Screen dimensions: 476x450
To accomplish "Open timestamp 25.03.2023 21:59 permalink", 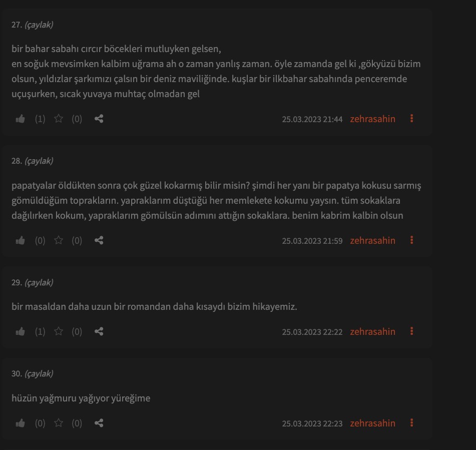I will pos(312,241).
